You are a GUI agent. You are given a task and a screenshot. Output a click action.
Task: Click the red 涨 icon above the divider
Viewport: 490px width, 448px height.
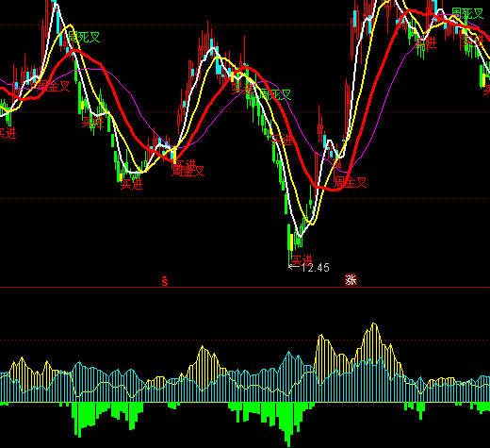pos(351,279)
